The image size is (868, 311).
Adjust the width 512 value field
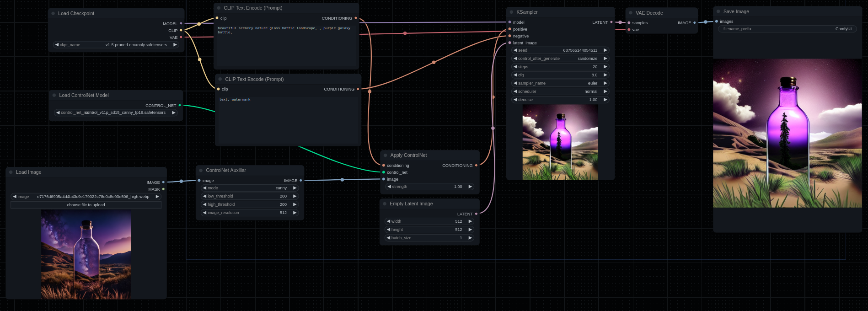430,221
